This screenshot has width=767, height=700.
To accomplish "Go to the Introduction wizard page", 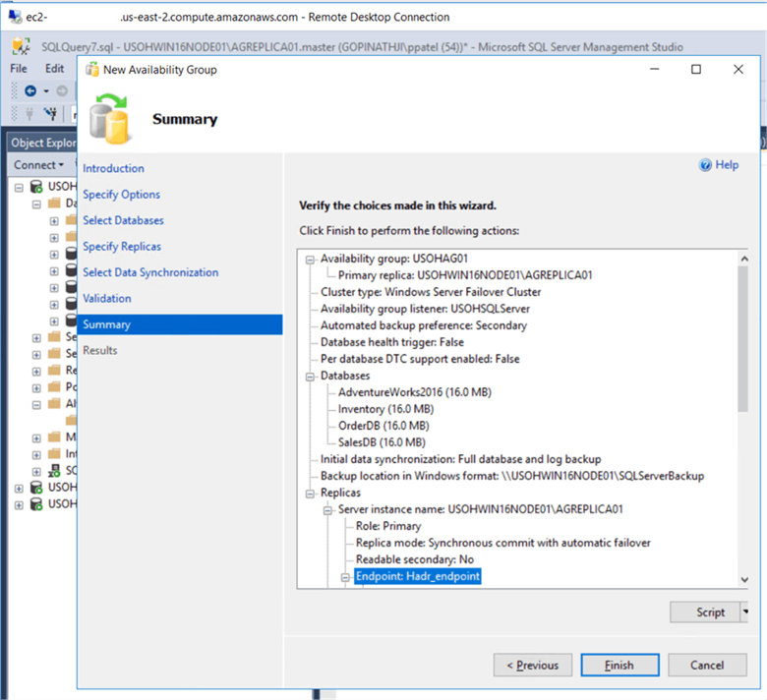I will [113, 168].
